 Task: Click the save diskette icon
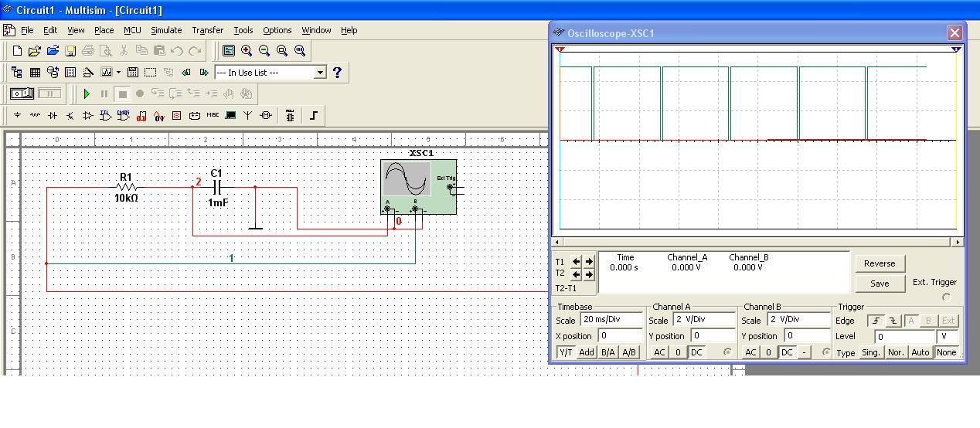click(70, 51)
